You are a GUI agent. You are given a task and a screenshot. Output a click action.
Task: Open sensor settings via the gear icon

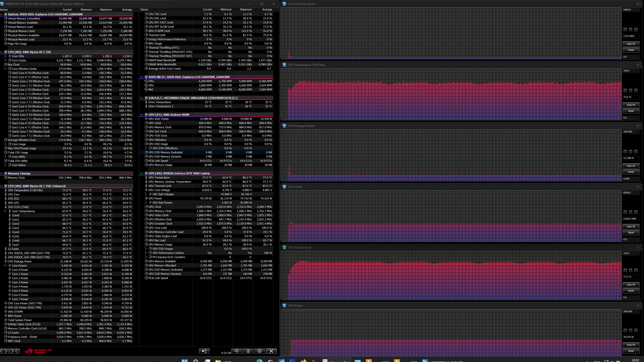(x=260, y=351)
